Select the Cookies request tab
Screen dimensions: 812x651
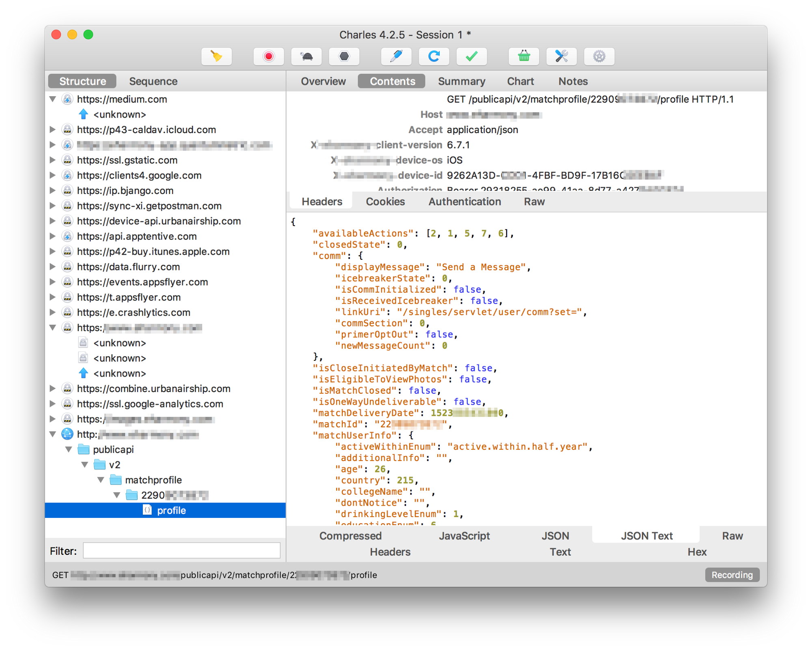(x=385, y=202)
